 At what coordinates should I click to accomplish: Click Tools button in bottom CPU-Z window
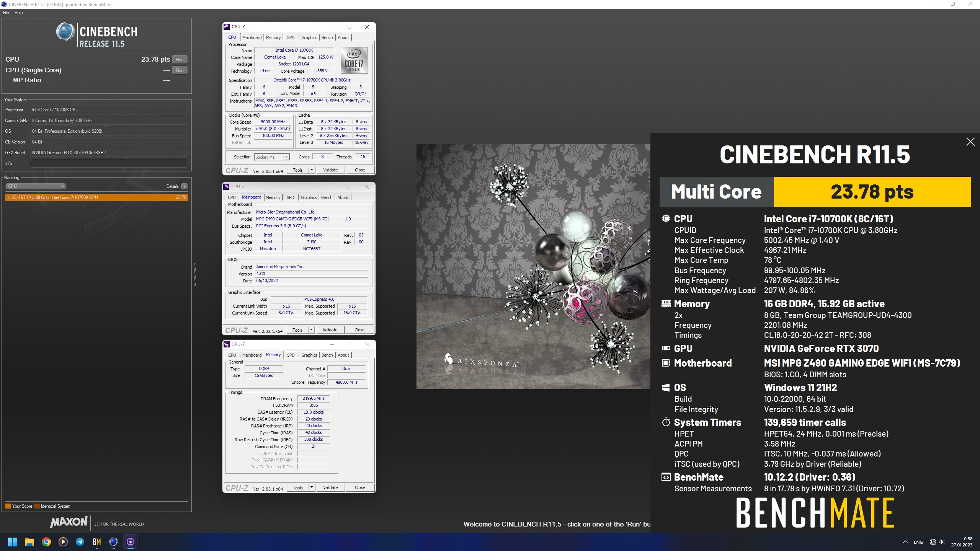[x=297, y=487]
